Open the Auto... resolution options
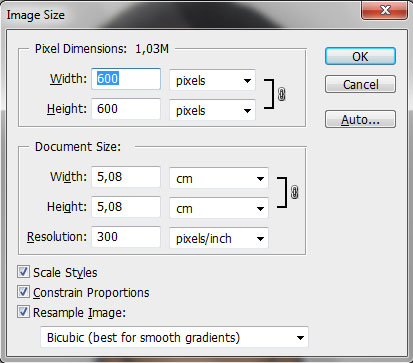The width and height of the screenshot is (413, 363). [x=360, y=119]
